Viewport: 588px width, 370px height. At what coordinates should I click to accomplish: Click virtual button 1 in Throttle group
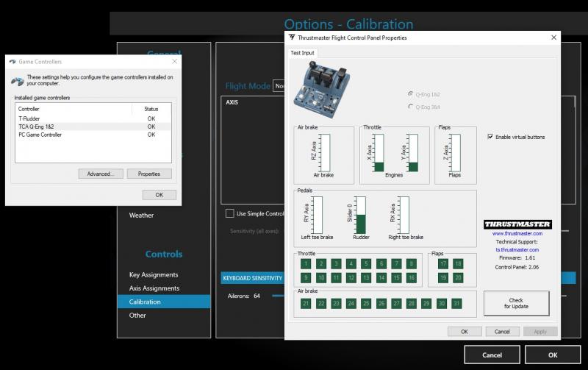click(x=306, y=264)
